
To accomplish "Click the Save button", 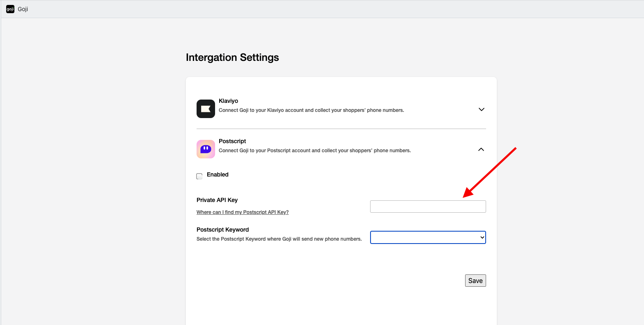I will (475, 281).
